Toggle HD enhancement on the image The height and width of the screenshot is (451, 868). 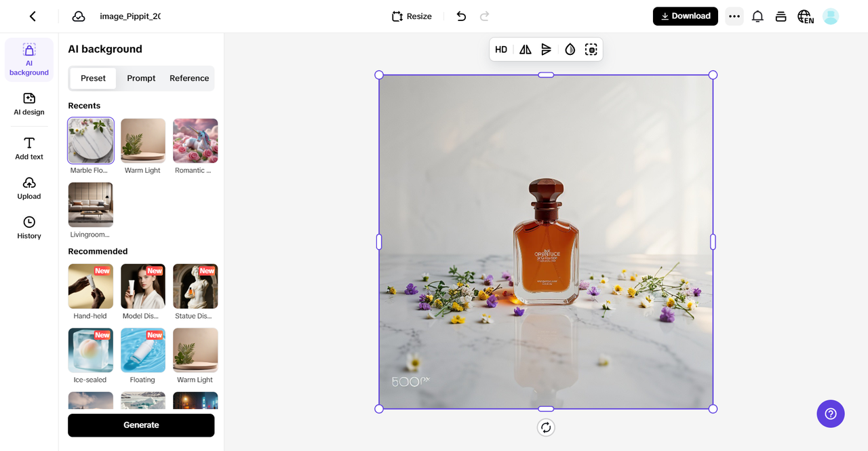click(501, 49)
